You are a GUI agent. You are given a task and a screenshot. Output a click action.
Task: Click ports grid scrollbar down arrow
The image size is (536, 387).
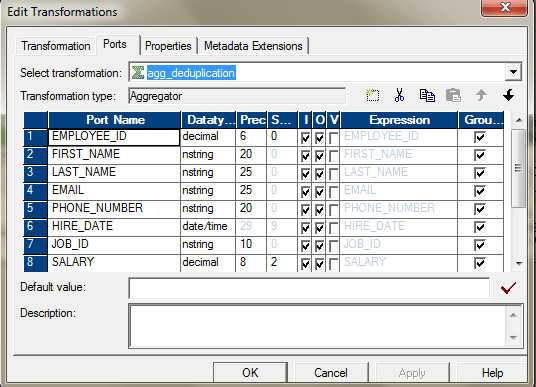tap(519, 264)
